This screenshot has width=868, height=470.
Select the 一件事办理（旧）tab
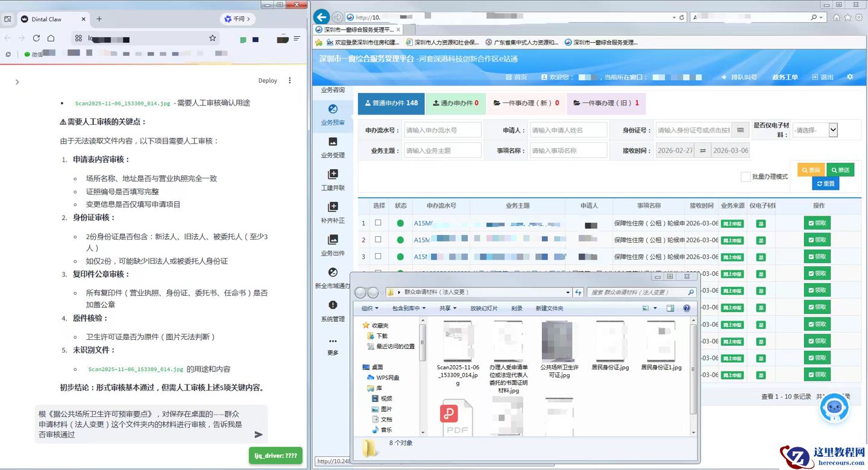click(x=606, y=103)
